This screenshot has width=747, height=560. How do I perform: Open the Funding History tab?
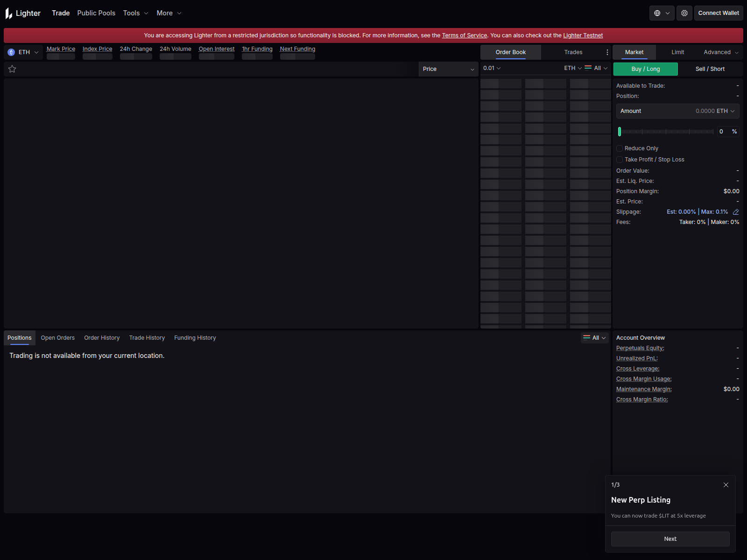pos(195,337)
